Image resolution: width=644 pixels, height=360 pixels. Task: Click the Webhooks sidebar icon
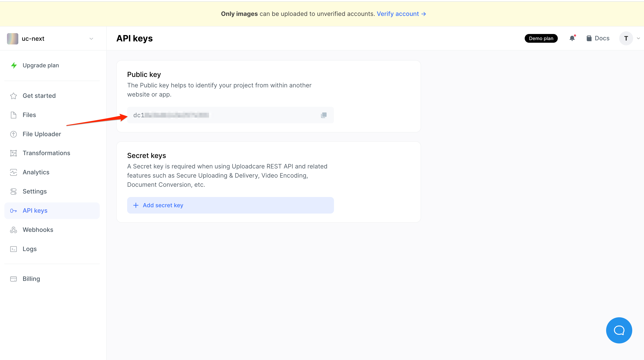pos(14,230)
